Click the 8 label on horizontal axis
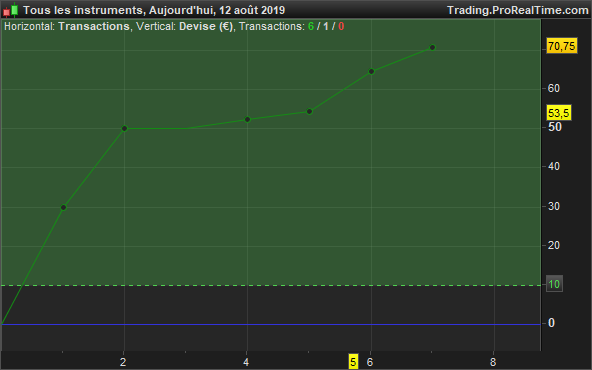Image resolution: width=592 pixels, height=370 pixels. (493, 362)
